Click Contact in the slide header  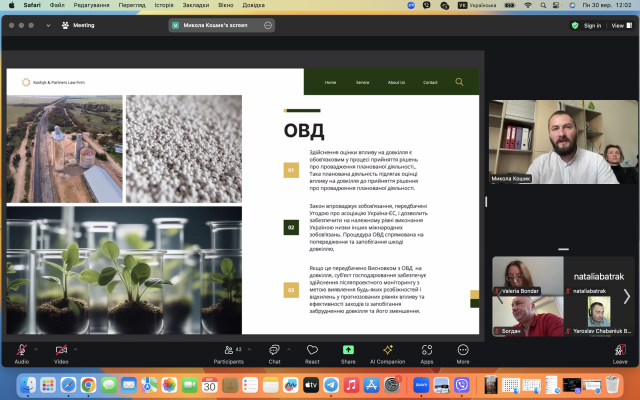[x=430, y=82]
